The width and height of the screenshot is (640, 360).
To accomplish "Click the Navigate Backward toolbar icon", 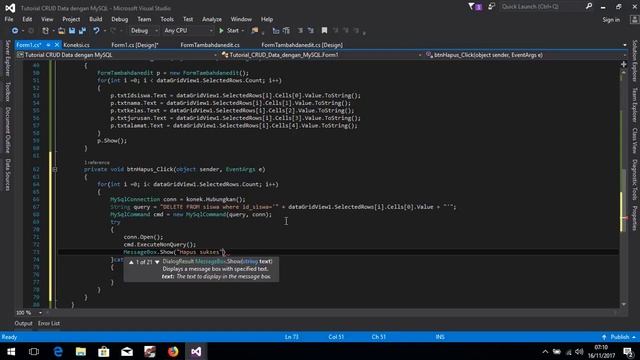I will pyautogui.click(x=15, y=31).
